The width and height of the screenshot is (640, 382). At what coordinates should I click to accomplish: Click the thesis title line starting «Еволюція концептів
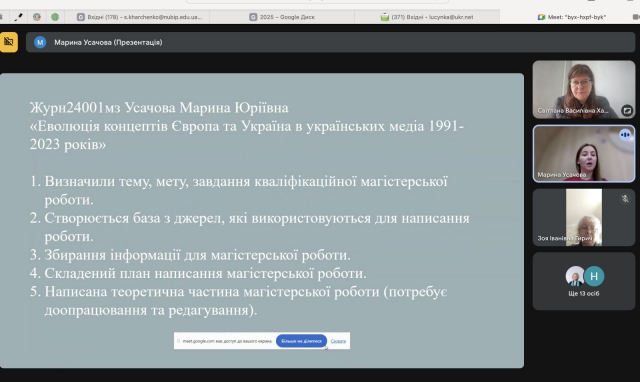coord(247,135)
